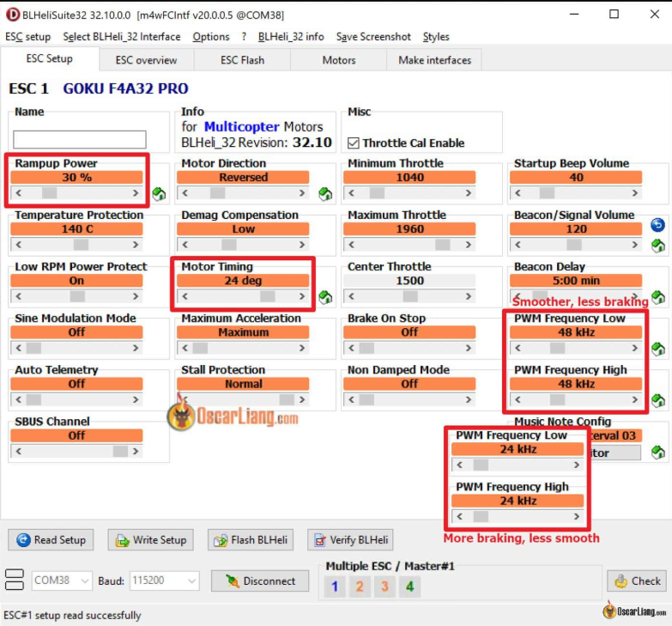Select the ESC Setup tab
672x626 pixels.
(x=49, y=58)
